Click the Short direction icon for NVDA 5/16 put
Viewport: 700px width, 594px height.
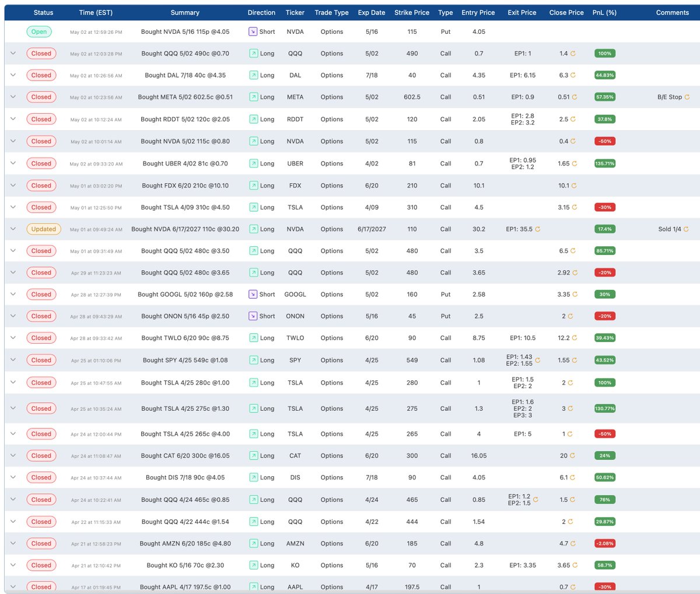(253, 32)
